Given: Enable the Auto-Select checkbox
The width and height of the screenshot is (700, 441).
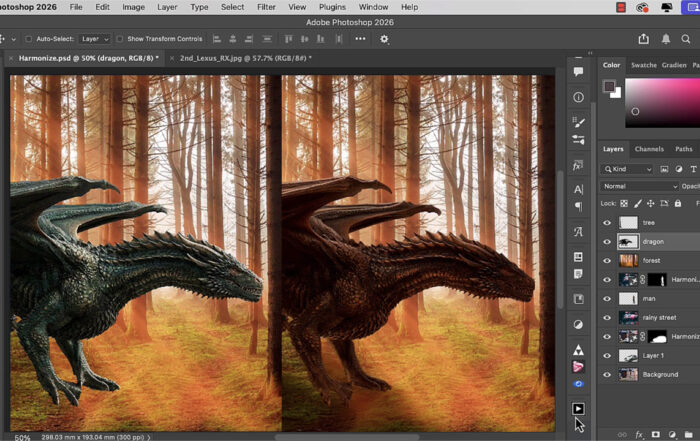Looking at the screenshot, I should pos(28,39).
